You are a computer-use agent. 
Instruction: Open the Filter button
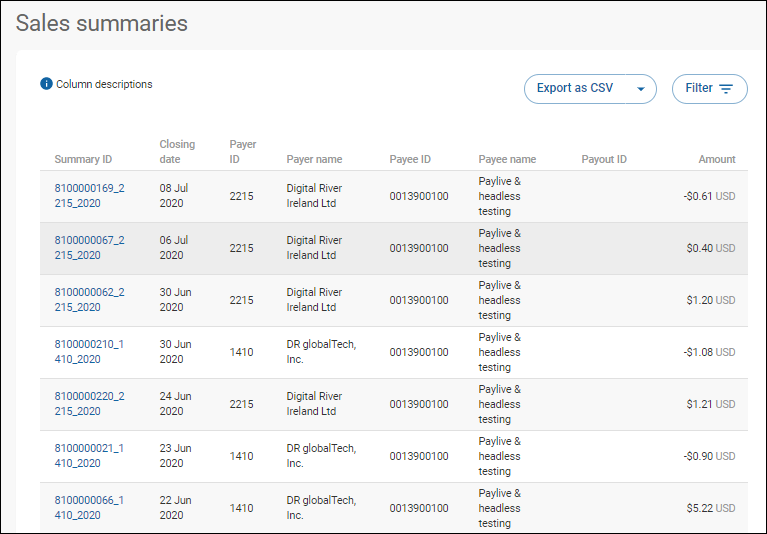click(710, 89)
